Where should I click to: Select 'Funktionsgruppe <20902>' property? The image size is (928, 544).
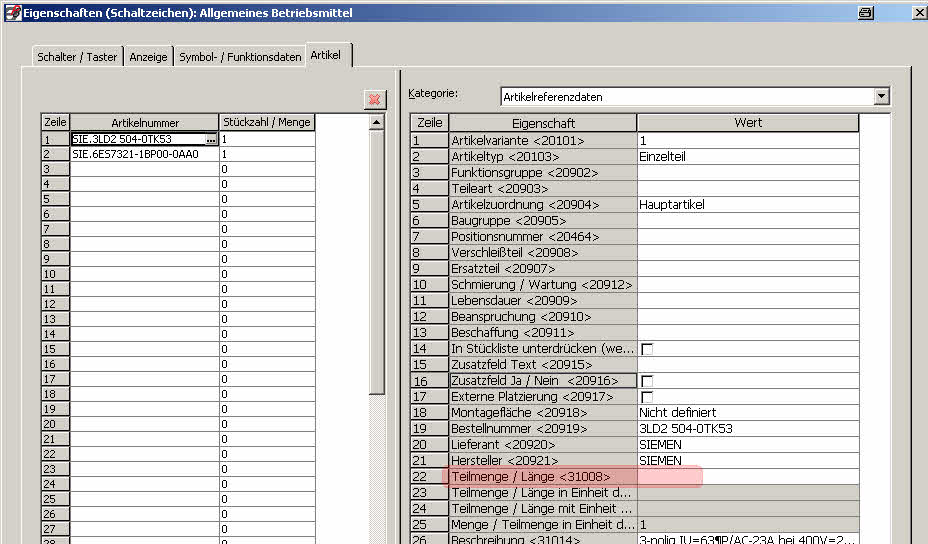pyautogui.click(x=543, y=172)
